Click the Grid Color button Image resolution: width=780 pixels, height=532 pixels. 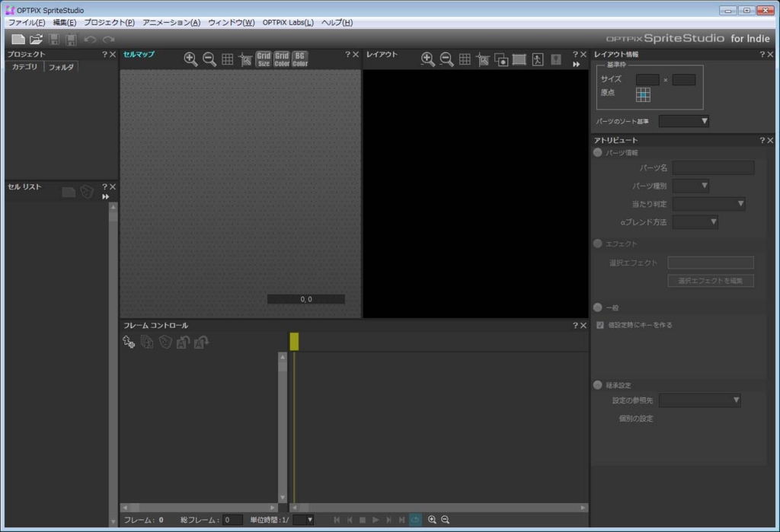pyautogui.click(x=282, y=59)
